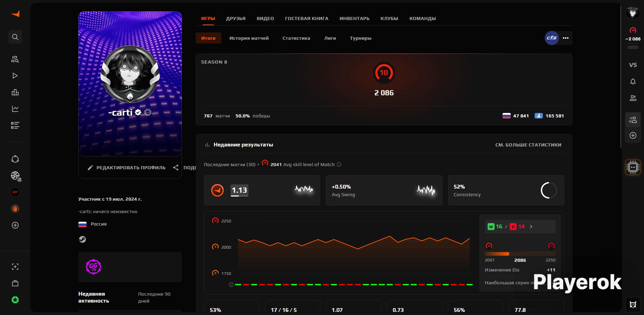This screenshot has width=644, height=315.
Task: Open the user avatar at top right
Action: pyautogui.click(x=633, y=13)
